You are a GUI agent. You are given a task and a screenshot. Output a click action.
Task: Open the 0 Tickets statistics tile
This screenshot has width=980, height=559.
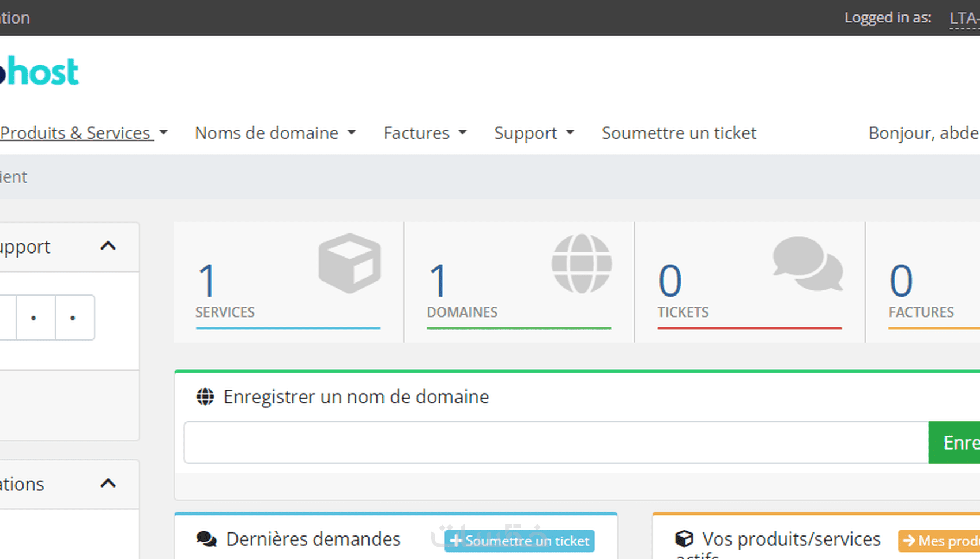[749, 282]
